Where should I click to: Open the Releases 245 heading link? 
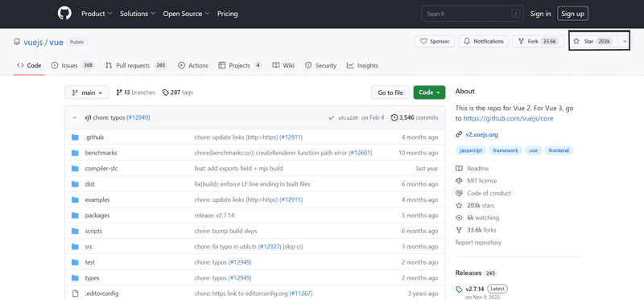click(x=477, y=273)
